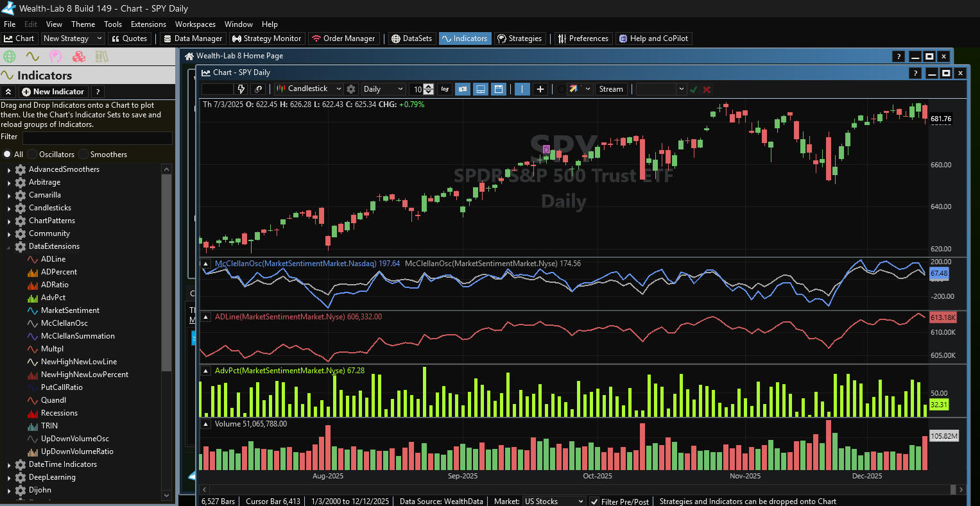Click the indicator Filter text field
Image resolution: width=980 pixels, height=506 pixels.
[x=97, y=137]
